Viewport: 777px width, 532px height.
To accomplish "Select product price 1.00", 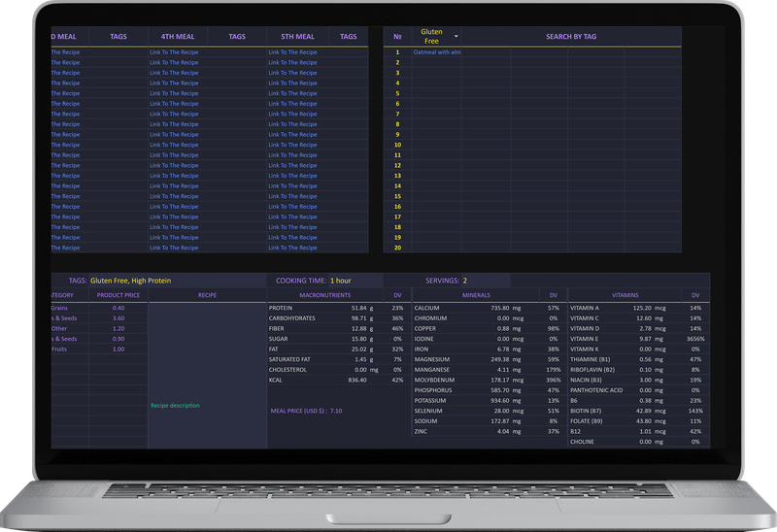I will 118,349.
